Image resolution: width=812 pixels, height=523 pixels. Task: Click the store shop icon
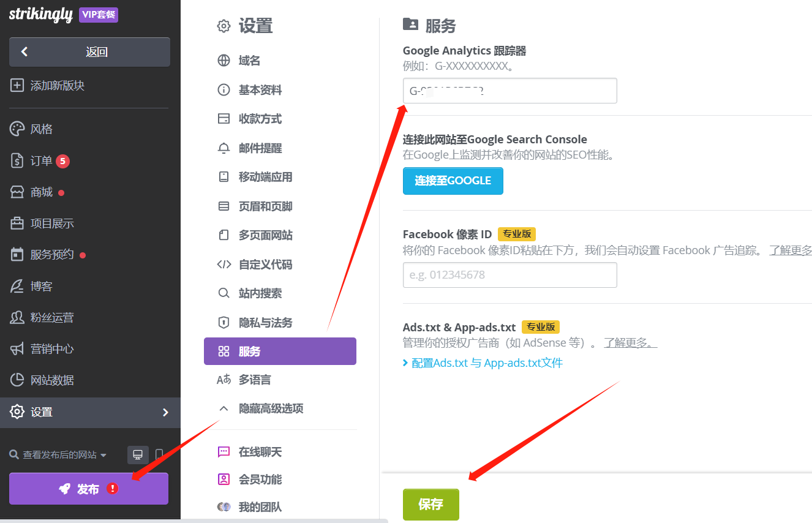click(x=17, y=192)
